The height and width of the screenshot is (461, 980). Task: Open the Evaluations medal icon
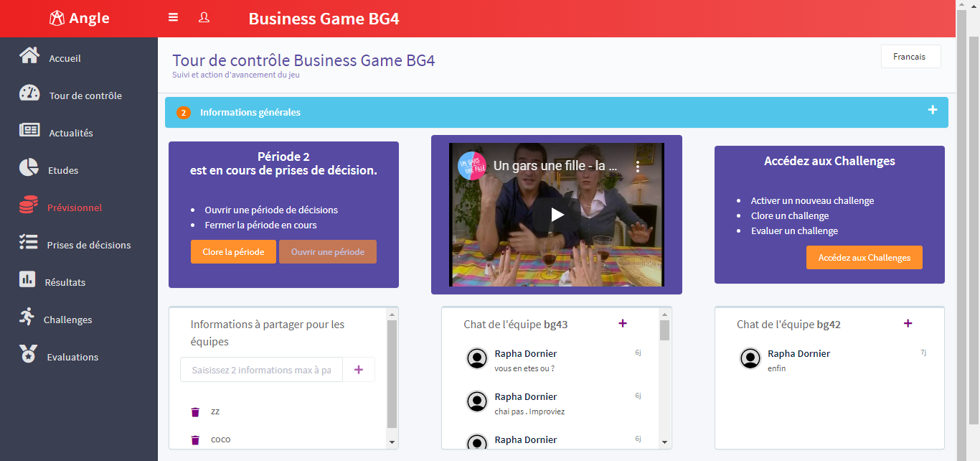[28, 355]
